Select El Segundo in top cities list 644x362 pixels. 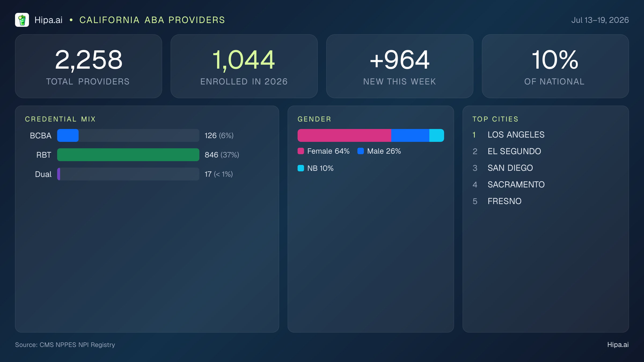[x=514, y=151]
